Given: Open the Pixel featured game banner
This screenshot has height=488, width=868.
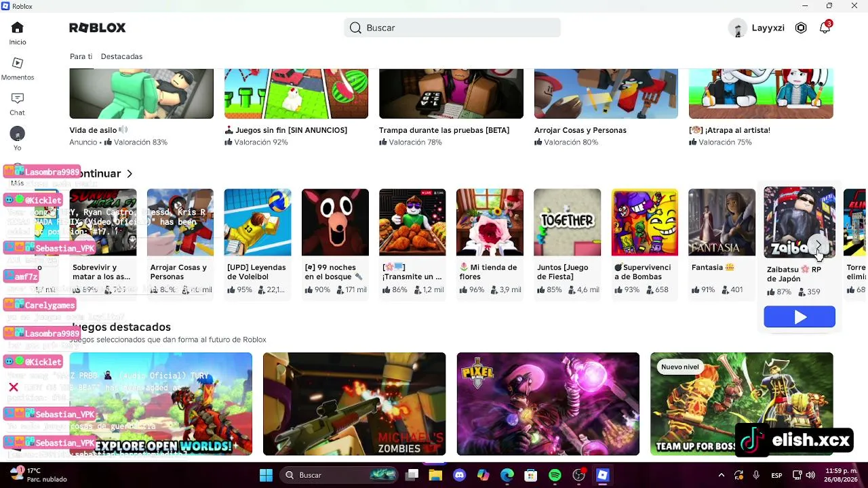Looking at the screenshot, I should [548, 404].
